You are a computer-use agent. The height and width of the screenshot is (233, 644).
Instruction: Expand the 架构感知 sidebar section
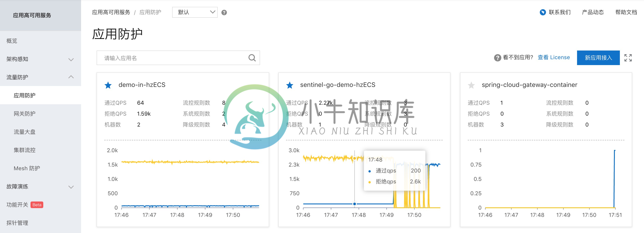tap(41, 59)
